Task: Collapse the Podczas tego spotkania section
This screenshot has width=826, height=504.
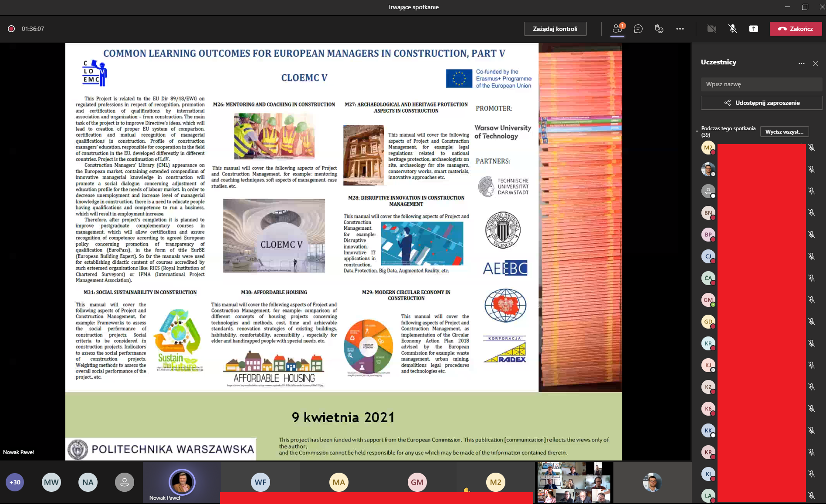Action: (x=697, y=131)
